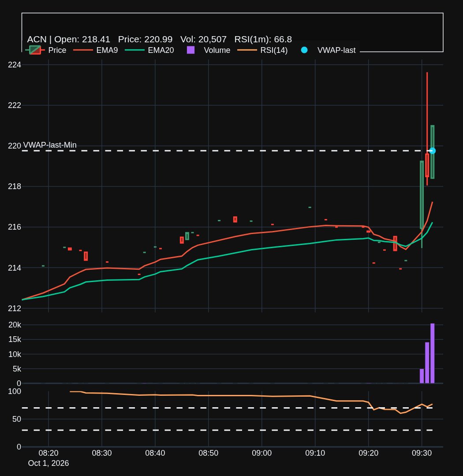
Task: Click the red candle with long upper wick
Action: click(x=427, y=165)
